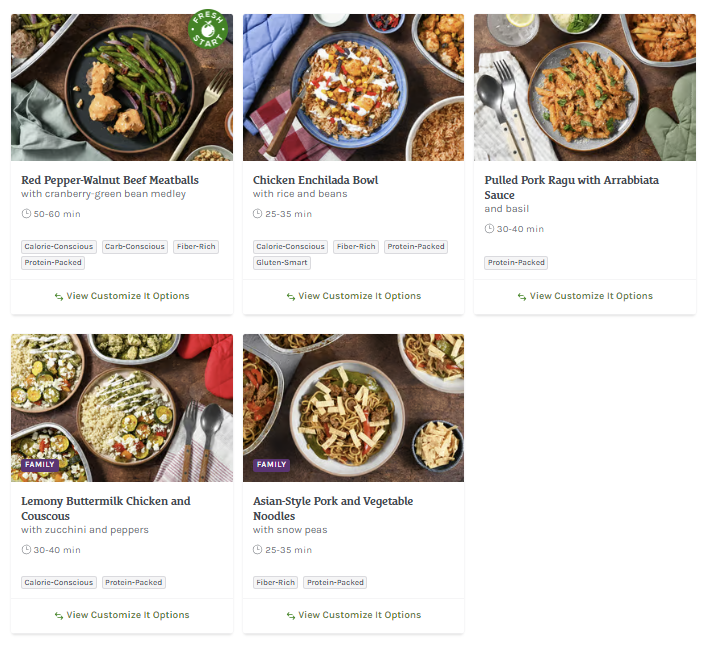Open the Asian-Style Pork and Vegetable Noodles photo

pos(354,408)
